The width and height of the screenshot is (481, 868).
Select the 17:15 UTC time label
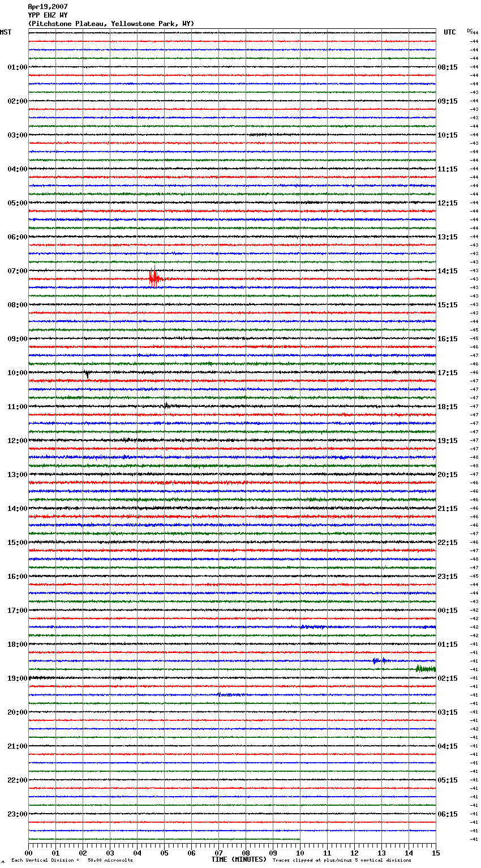point(448,373)
